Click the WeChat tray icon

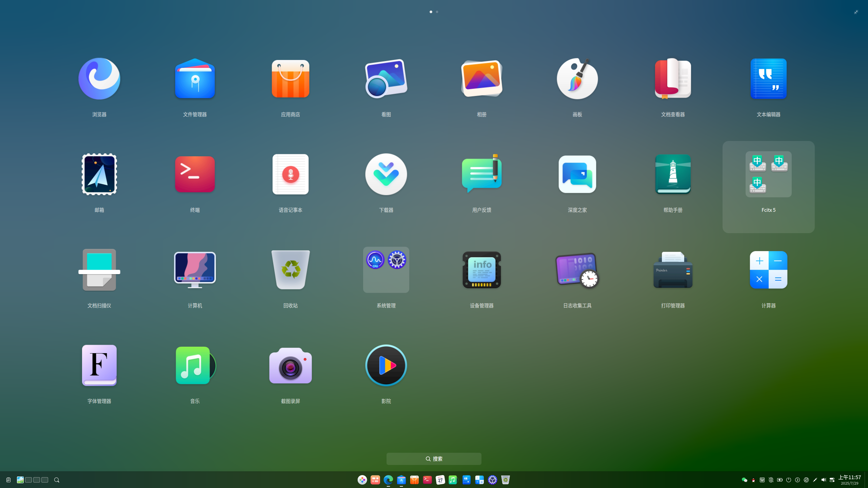tap(744, 480)
